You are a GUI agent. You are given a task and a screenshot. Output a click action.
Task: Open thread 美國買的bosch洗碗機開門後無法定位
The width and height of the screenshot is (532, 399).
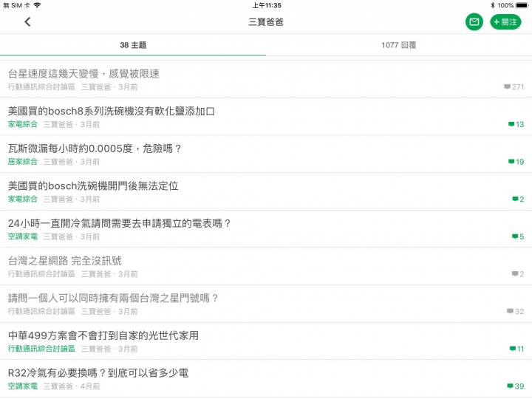tap(266, 191)
